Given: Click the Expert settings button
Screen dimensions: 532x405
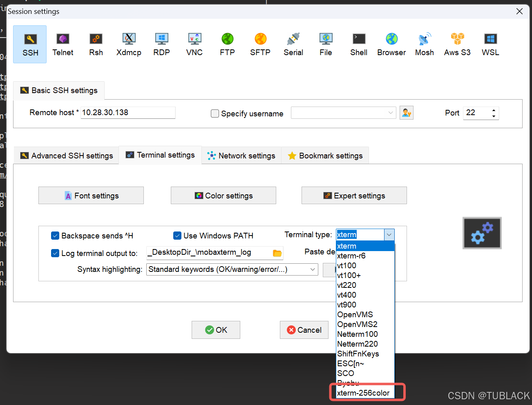Looking at the screenshot, I should [x=354, y=195].
